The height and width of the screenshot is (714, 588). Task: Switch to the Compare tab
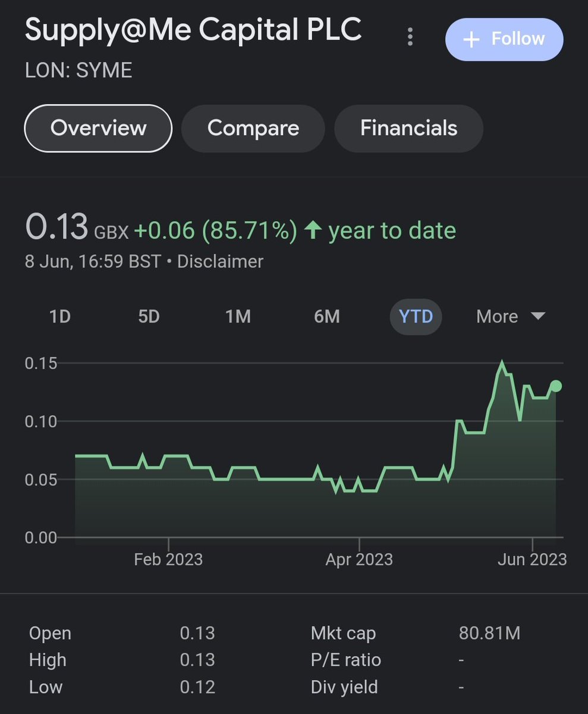click(253, 128)
